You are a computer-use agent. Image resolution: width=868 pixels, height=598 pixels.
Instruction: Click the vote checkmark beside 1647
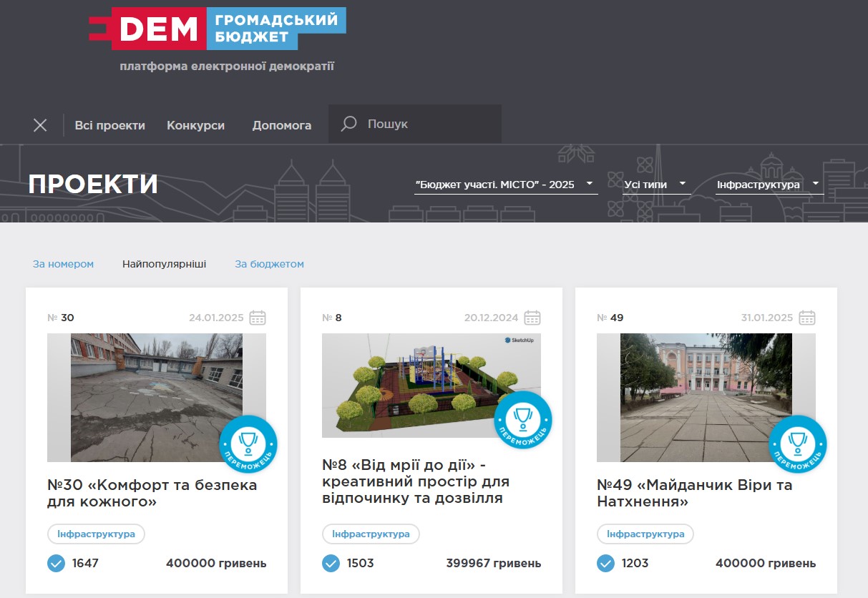point(56,564)
